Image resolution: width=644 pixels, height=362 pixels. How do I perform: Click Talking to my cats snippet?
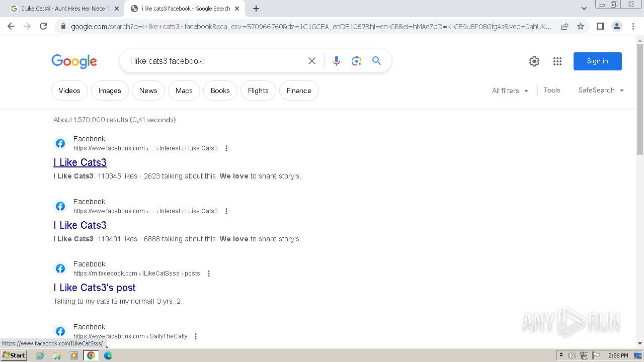[x=118, y=301]
